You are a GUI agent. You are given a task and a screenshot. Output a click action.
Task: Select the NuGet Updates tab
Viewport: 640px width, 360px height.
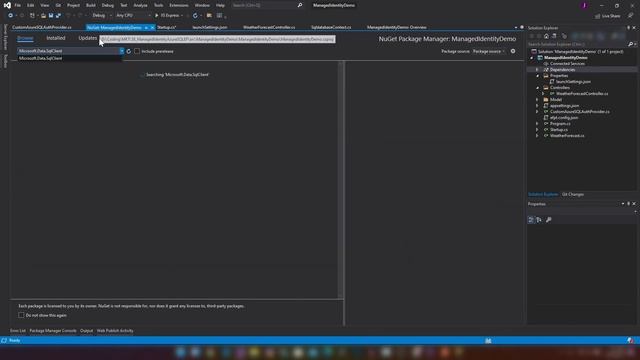(88, 38)
